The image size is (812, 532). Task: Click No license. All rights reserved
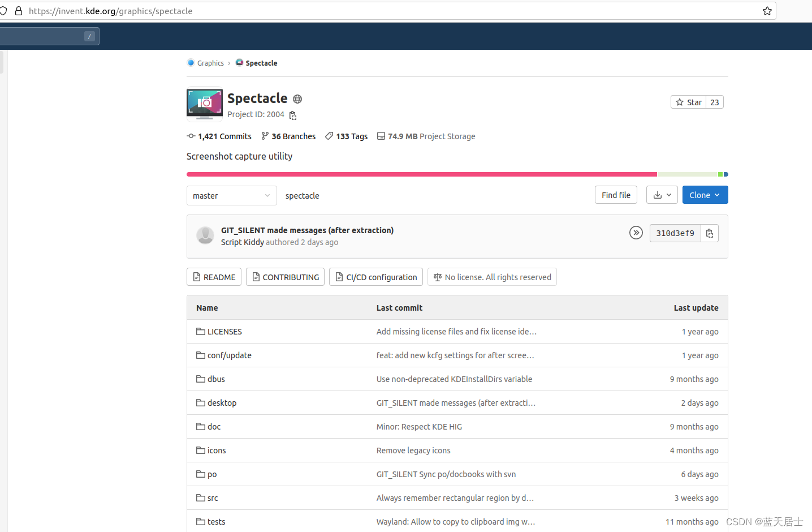pos(492,277)
